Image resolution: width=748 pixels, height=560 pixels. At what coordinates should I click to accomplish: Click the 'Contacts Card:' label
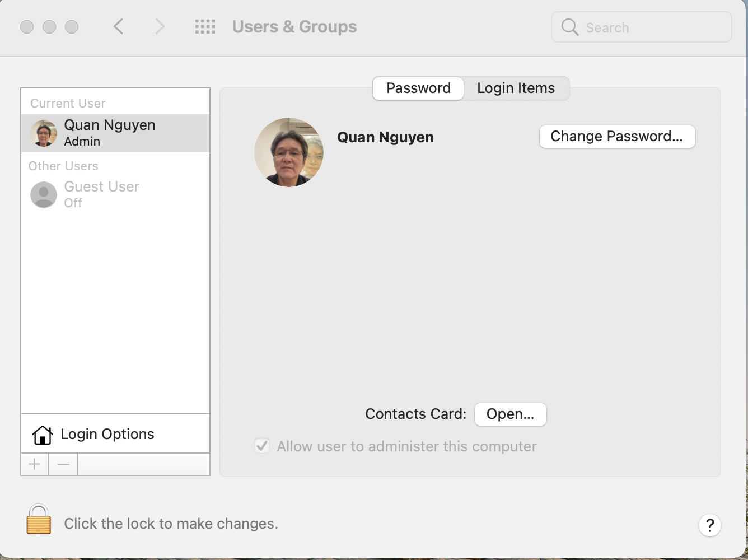pos(415,414)
